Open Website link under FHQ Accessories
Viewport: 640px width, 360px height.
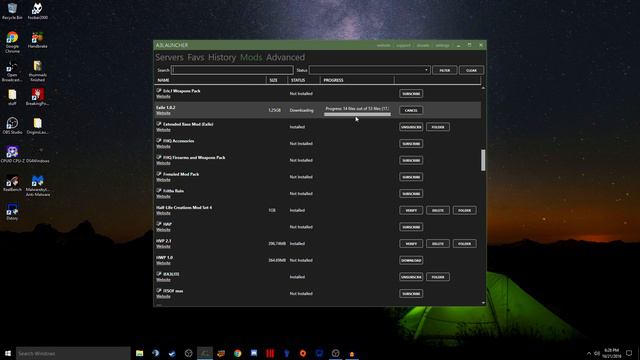[x=163, y=147]
